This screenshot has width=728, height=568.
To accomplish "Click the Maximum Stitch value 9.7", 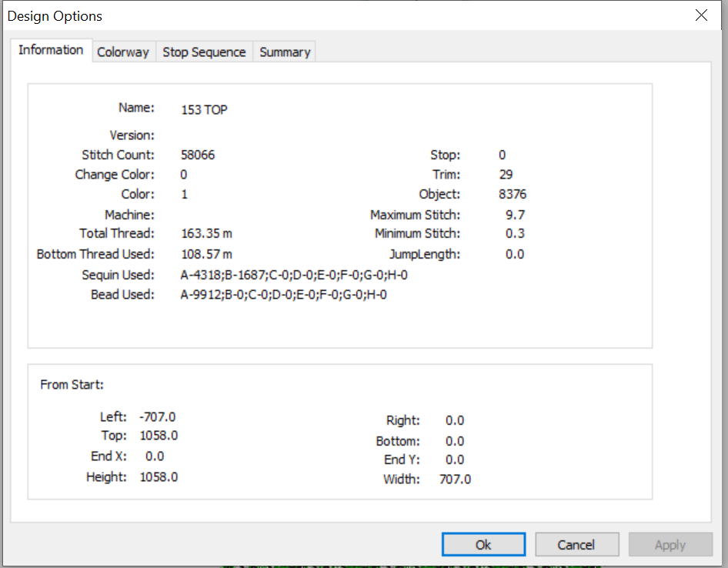I will 516,215.
